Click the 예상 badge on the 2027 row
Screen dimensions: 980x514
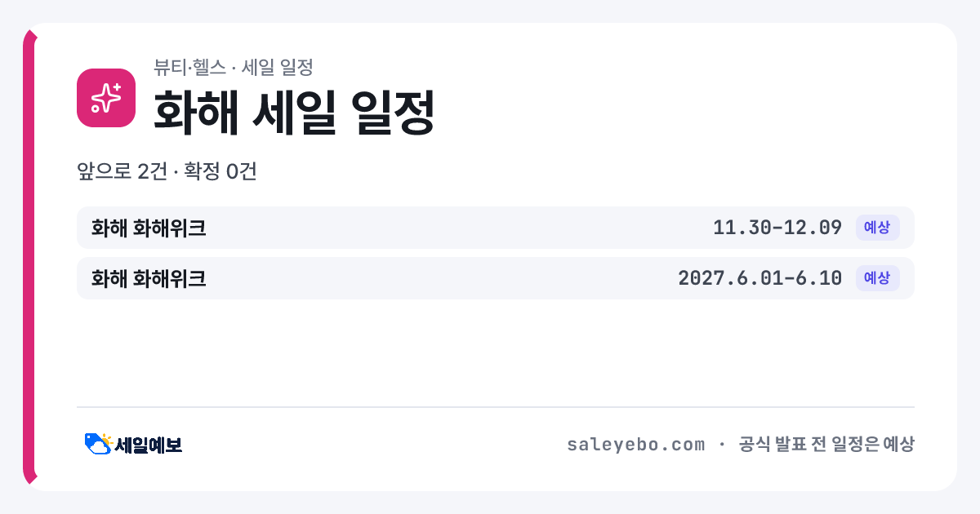point(877,278)
